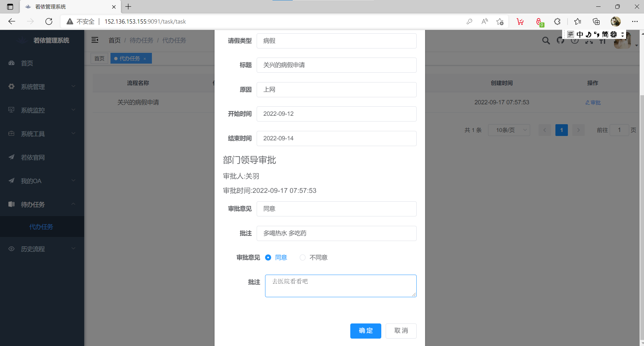Select the 同意 radio button
Screen dimensions: 644x346
point(268,257)
